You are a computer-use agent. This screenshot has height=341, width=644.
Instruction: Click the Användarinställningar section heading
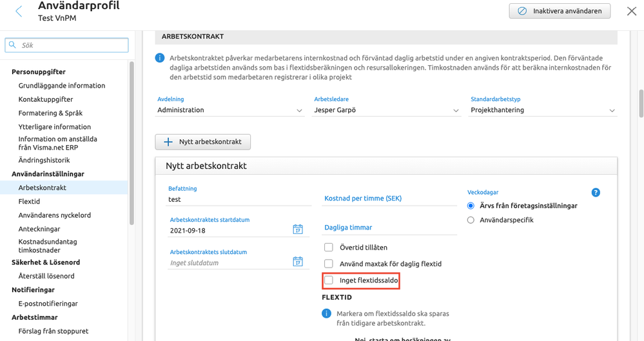pyautogui.click(x=48, y=174)
